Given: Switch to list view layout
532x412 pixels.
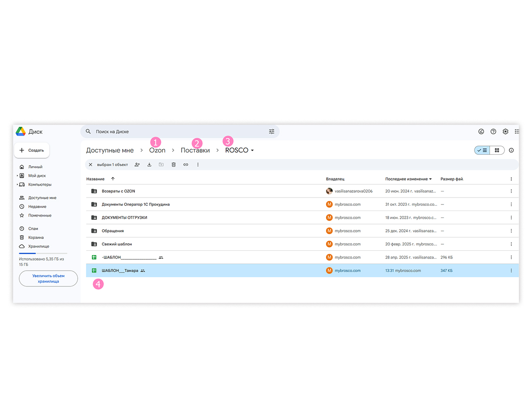Looking at the screenshot, I should (482, 150).
